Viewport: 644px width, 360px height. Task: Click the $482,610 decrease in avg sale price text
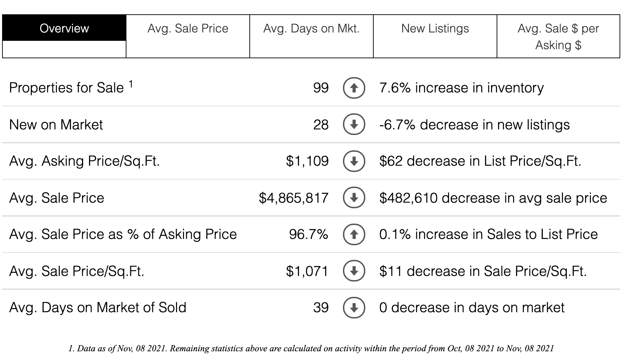click(x=493, y=198)
